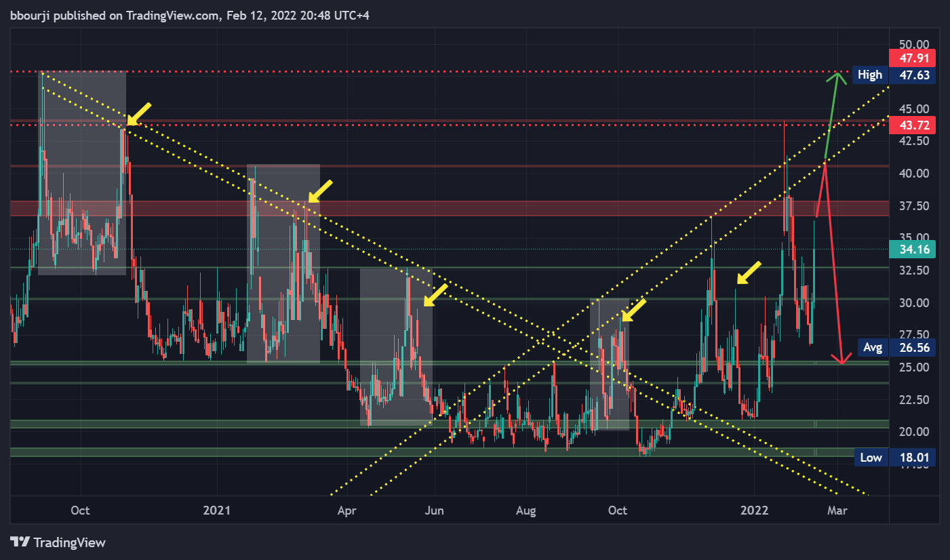
Task: Click the Aug time axis label
Action: click(x=526, y=510)
